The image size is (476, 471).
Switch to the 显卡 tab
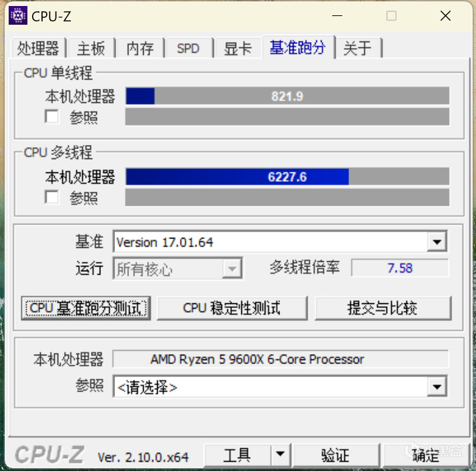point(238,48)
